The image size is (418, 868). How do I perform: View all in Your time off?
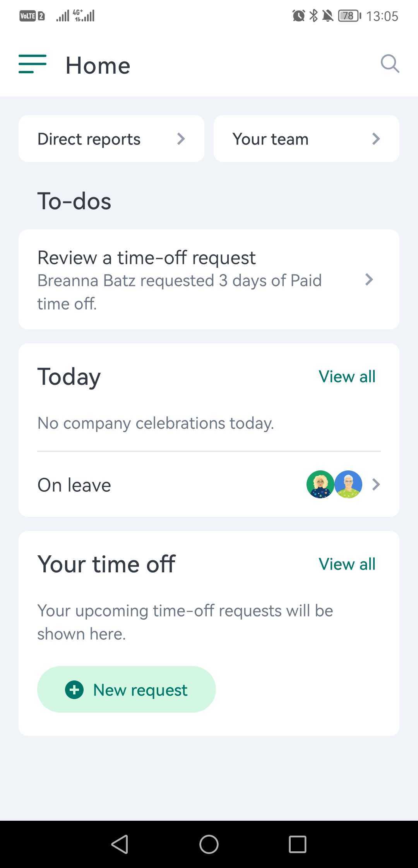pos(347,564)
